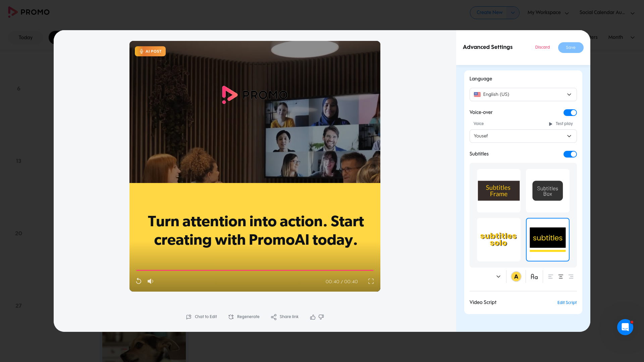This screenshot has width=644, height=362.
Task: Expand the Yousef voice dropdown
Action: (523, 136)
